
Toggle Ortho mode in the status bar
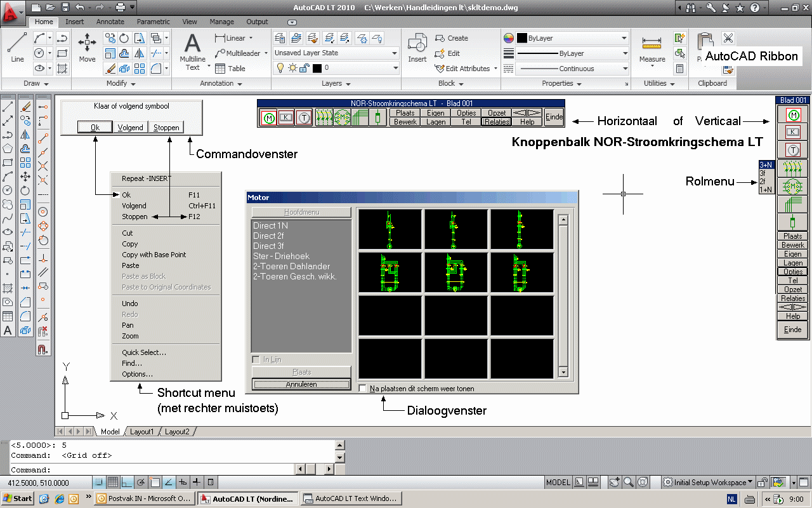tap(127, 482)
